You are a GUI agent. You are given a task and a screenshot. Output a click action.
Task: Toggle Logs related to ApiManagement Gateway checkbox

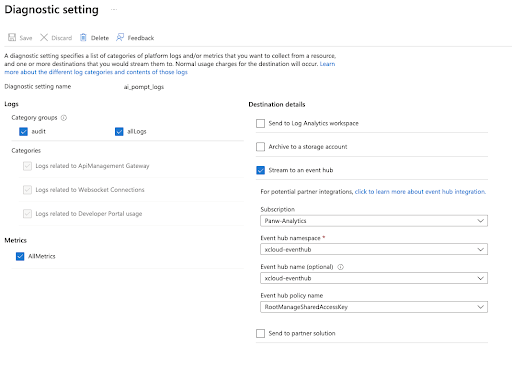tap(27, 166)
